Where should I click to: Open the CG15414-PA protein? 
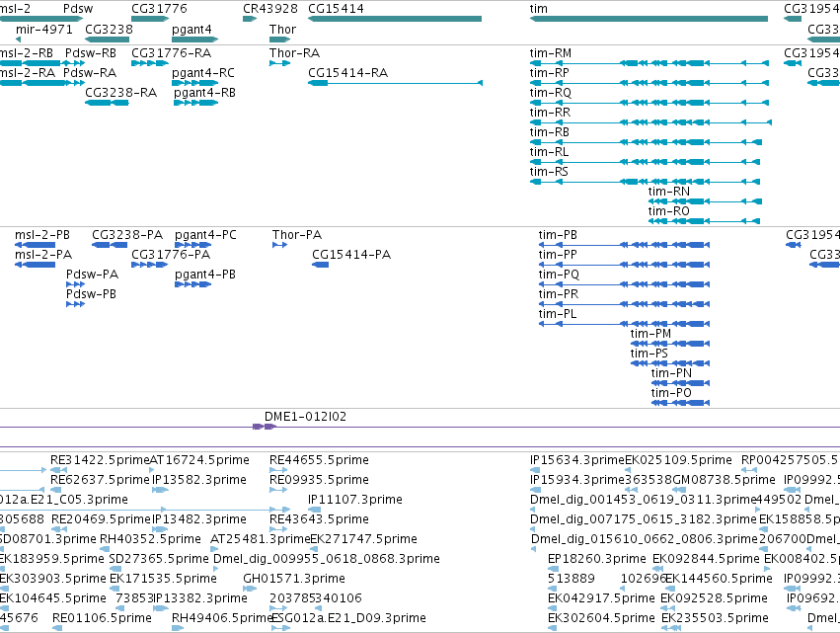pyautogui.click(x=321, y=265)
